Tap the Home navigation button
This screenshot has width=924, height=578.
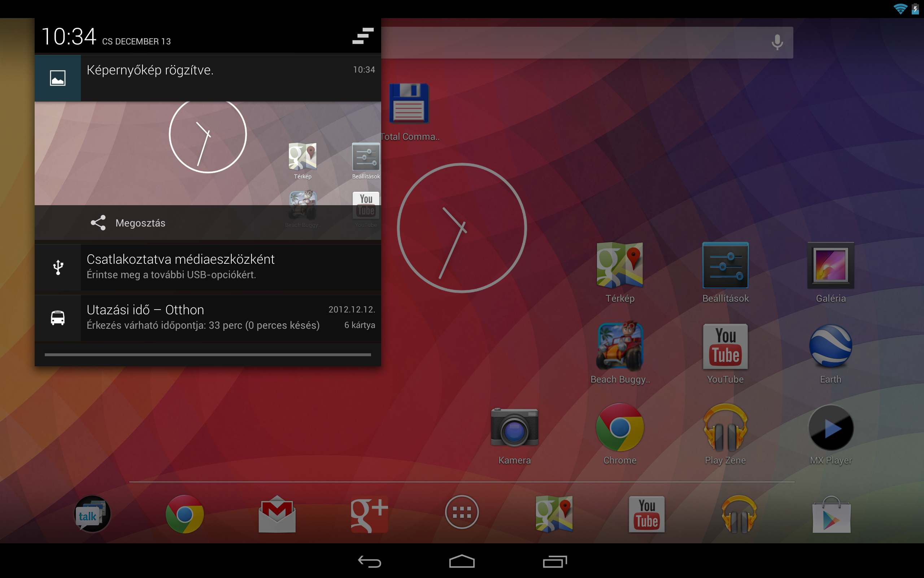[x=462, y=561]
